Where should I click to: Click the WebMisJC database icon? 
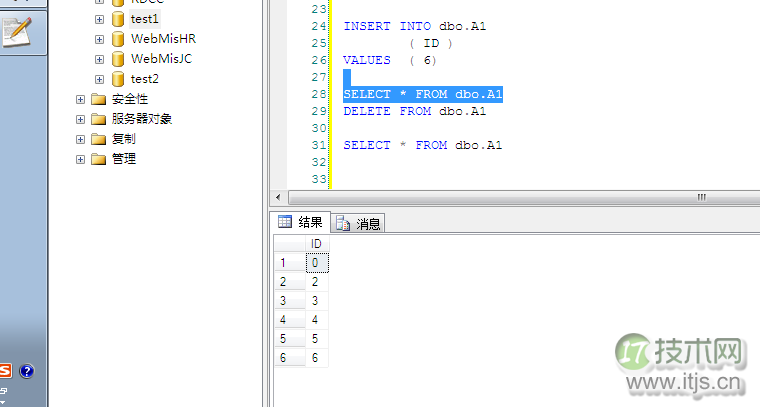click(118, 59)
